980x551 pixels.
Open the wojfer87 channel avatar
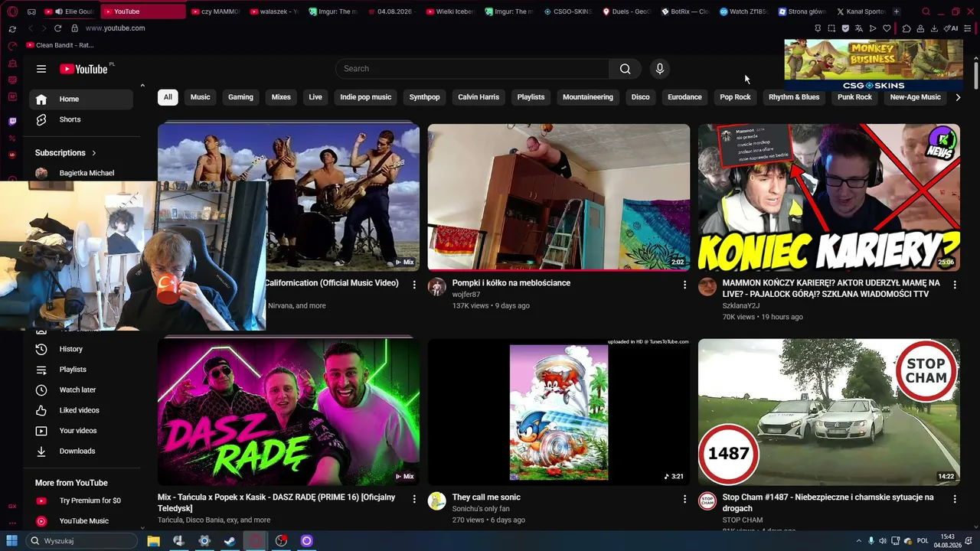[x=436, y=287]
